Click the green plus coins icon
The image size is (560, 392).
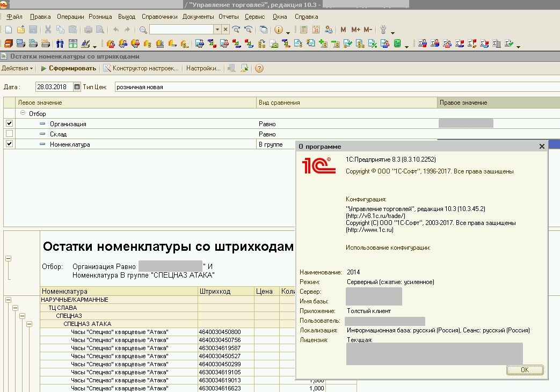(323, 43)
